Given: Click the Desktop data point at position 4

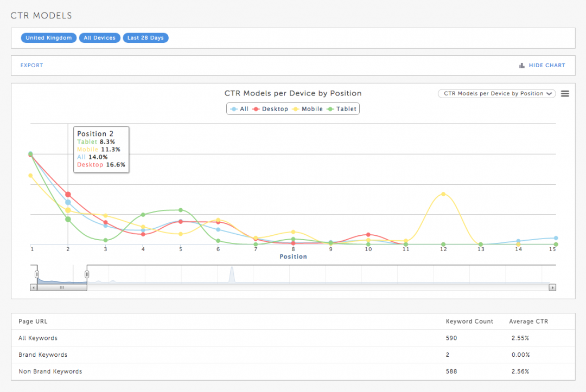Looking at the screenshot, I should [143, 234].
